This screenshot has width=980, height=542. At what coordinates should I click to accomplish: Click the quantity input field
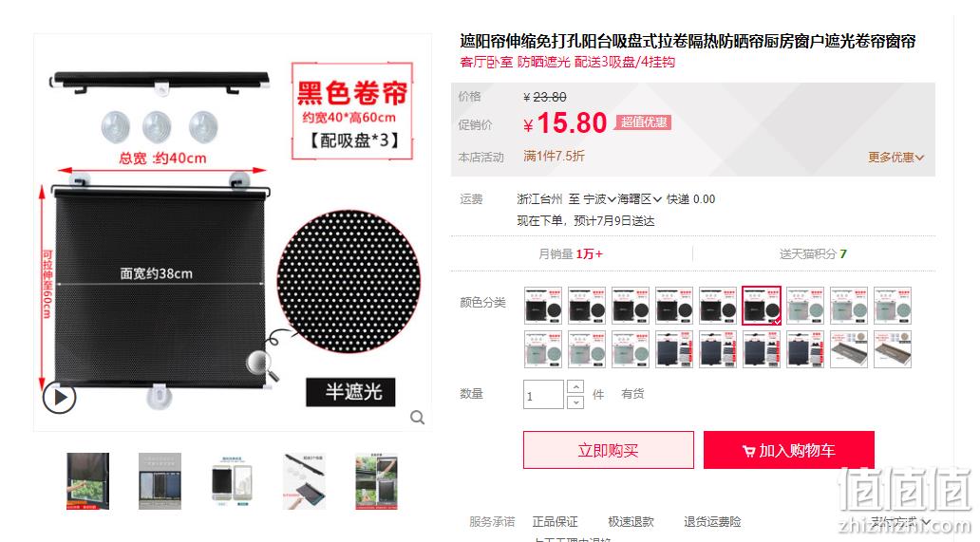point(544,395)
